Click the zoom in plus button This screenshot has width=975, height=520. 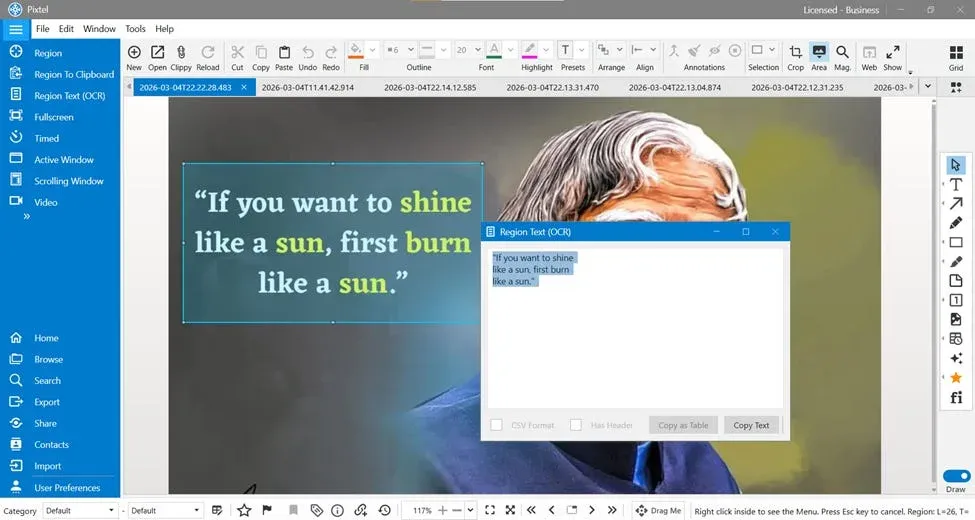coord(442,510)
